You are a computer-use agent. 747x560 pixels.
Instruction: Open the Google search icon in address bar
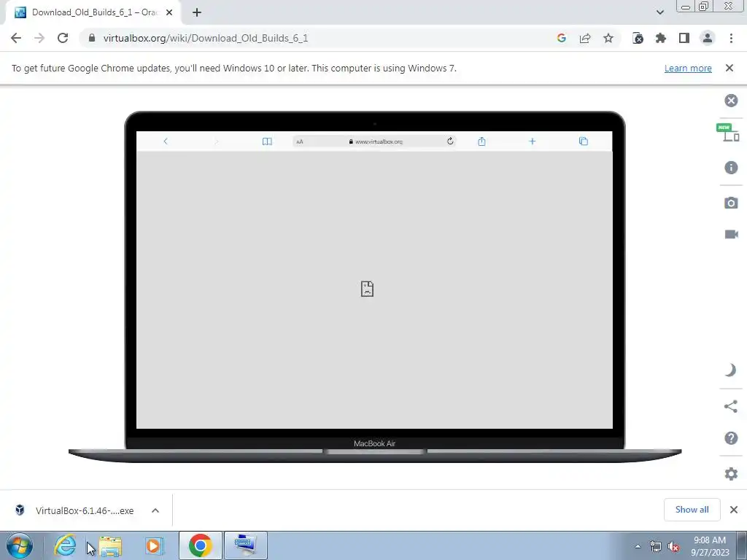[x=561, y=38]
